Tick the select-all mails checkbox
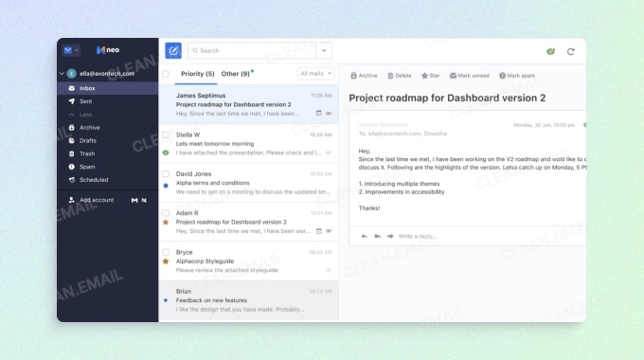 [x=166, y=74]
